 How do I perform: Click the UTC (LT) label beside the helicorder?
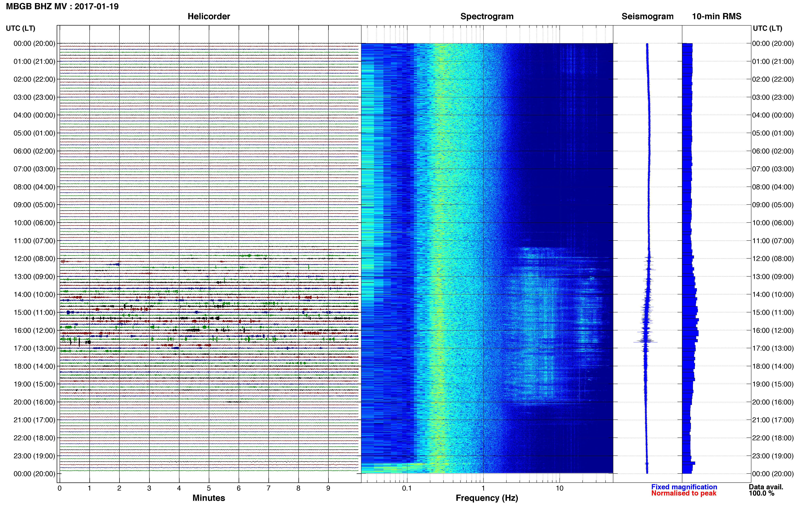tap(21, 28)
